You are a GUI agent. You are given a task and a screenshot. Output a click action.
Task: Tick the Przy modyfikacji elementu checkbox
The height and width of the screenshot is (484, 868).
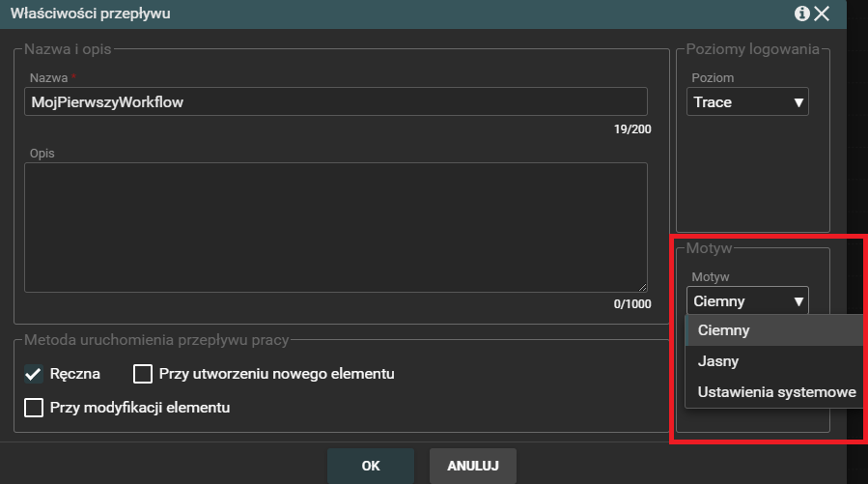coord(34,408)
